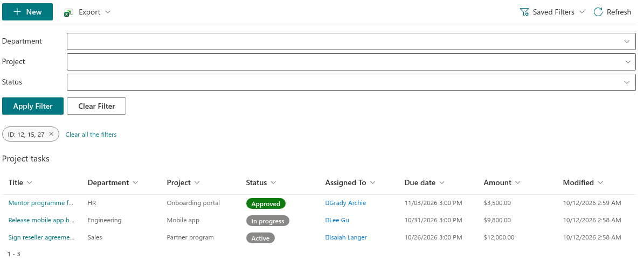The image size is (644, 261).
Task: Click the $9,800.00 amount cell
Action: (x=497, y=220)
